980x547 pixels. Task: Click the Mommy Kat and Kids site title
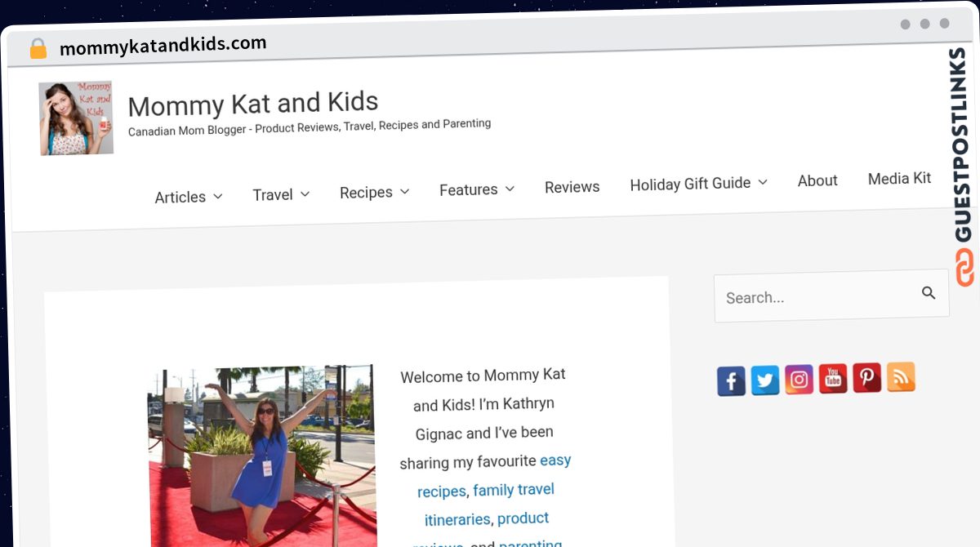[x=253, y=104]
